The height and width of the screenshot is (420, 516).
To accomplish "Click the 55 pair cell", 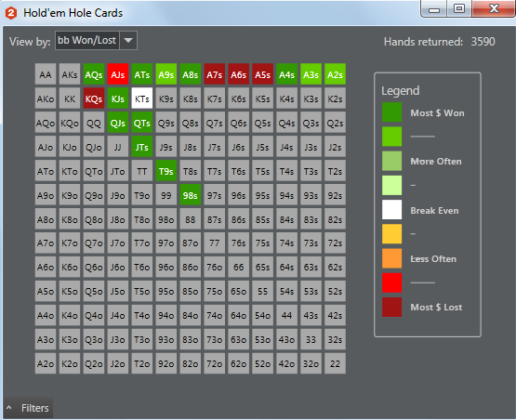I will pyautogui.click(x=262, y=291).
